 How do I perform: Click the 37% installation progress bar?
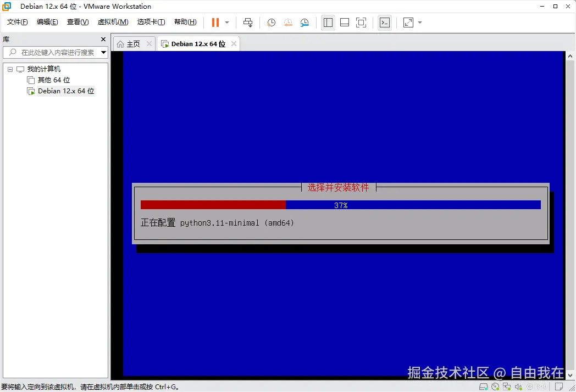tap(341, 205)
